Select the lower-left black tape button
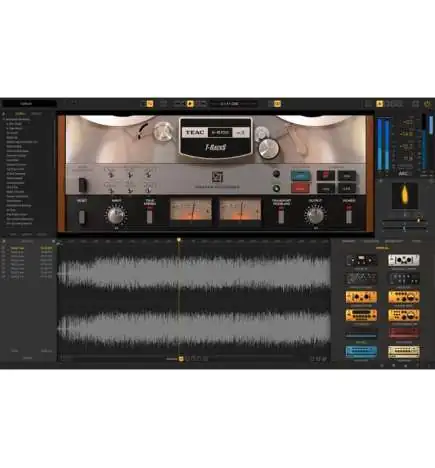This screenshot has width=435, height=468. click(326, 188)
